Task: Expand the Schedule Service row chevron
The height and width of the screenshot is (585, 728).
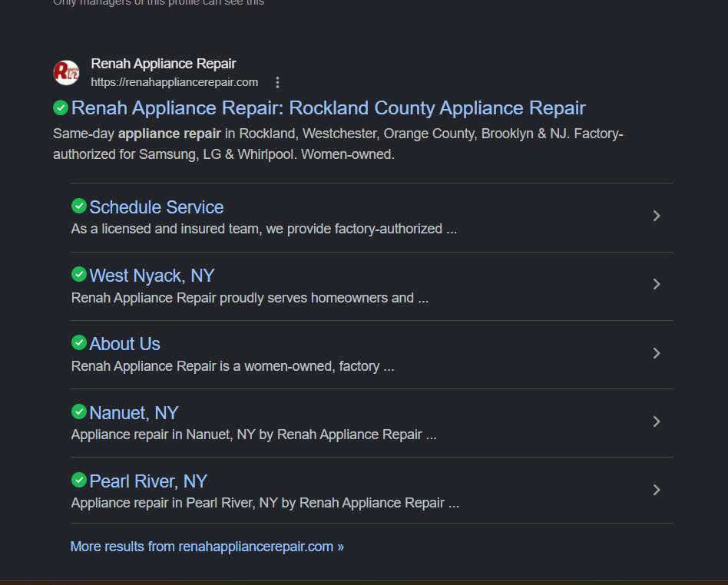Action: click(656, 216)
